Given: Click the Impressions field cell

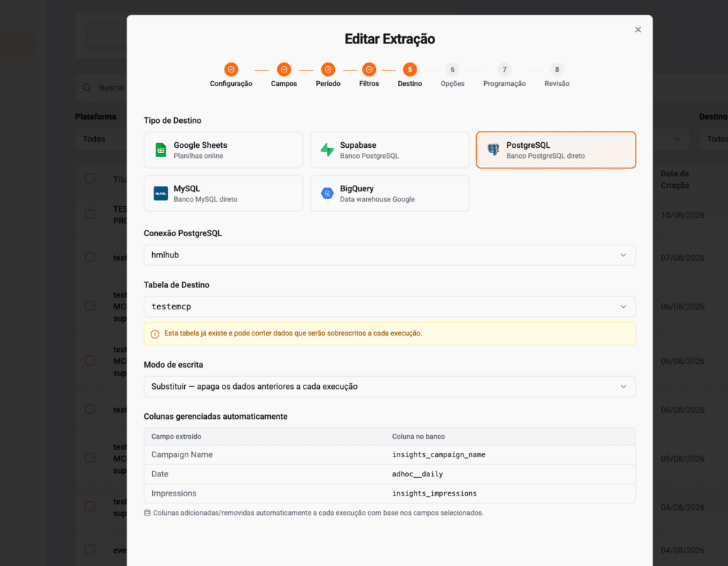Looking at the screenshot, I should tap(173, 493).
